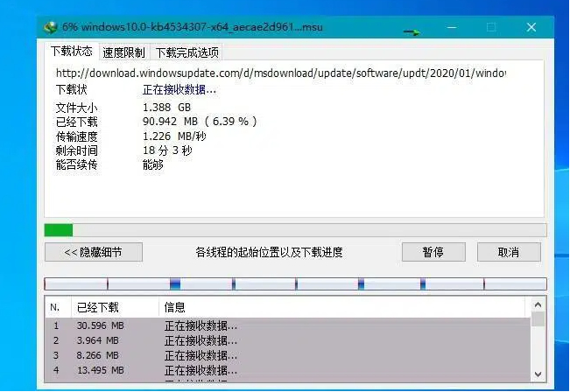Click the 已经下载 column header
The width and height of the screenshot is (570, 392).
point(115,307)
